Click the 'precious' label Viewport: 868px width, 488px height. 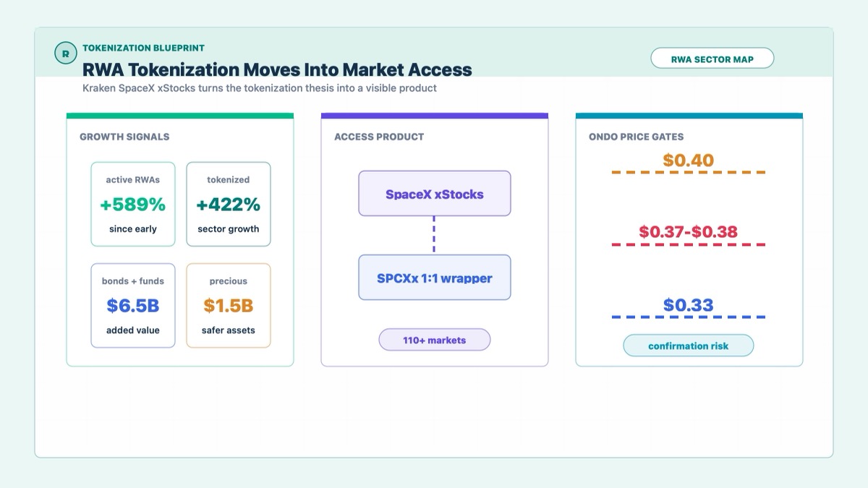229,281
